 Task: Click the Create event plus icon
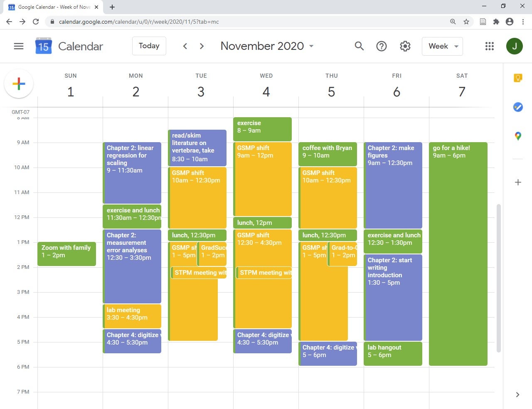click(x=18, y=84)
